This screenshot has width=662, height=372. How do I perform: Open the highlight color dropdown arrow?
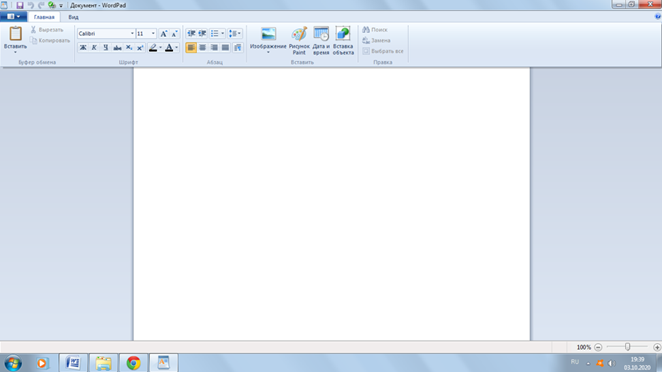[x=160, y=48]
